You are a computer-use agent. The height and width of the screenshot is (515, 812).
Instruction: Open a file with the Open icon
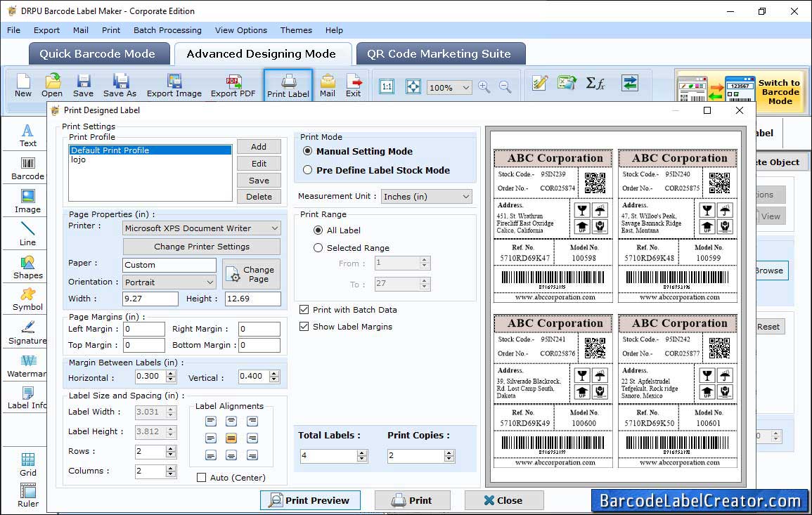pyautogui.click(x=52, y=86)
